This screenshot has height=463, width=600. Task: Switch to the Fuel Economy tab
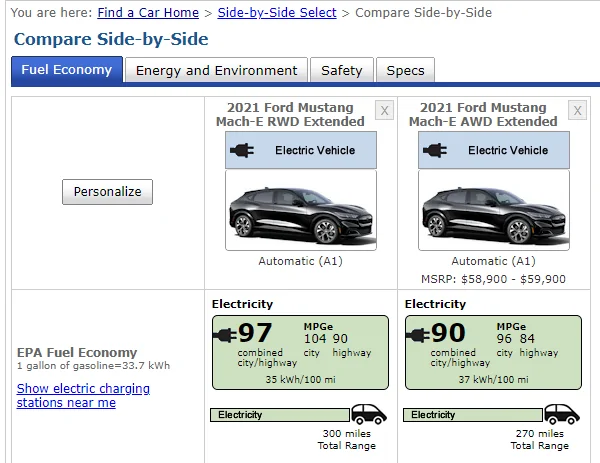[x=67, y=70]
